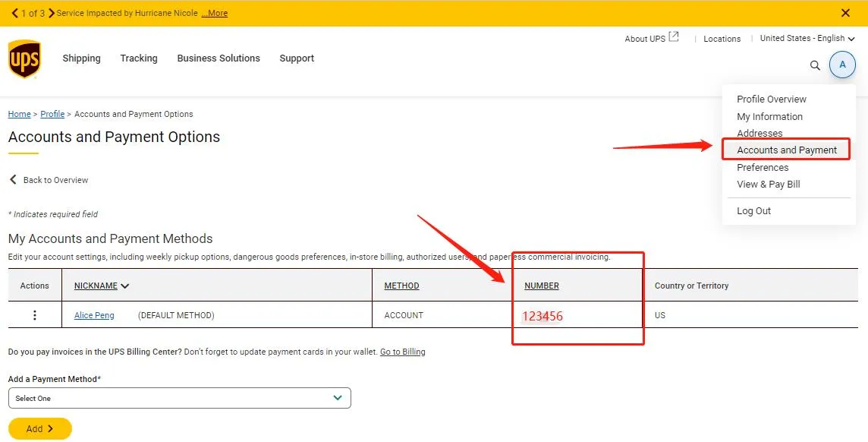
Task: Click the ACCOUNT method cell
Action: click(x=404, y=315)
